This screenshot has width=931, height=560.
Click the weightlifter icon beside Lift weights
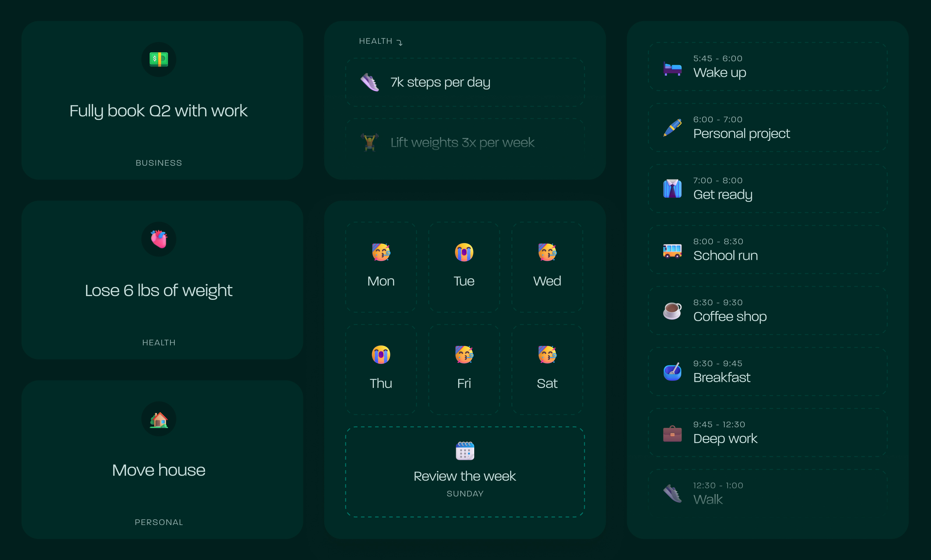click(370, 142)
